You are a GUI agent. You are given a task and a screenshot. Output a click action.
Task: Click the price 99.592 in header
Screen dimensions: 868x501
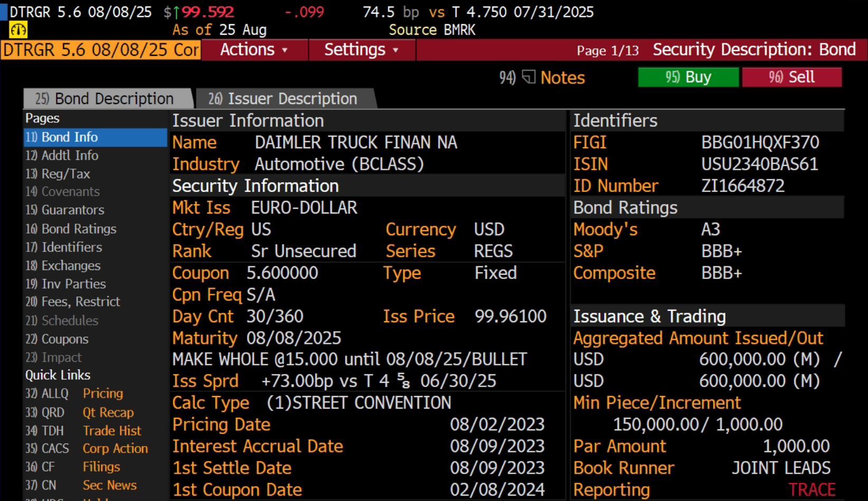click(x=208, y=12)
